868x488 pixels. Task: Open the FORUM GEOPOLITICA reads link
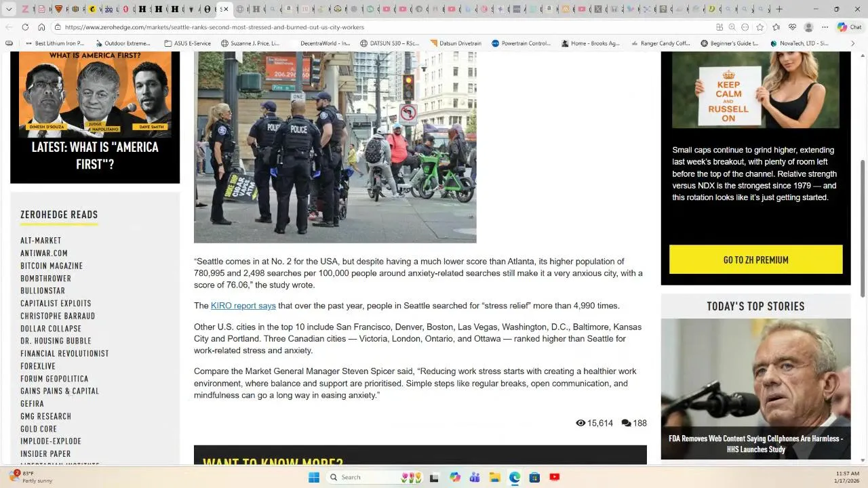(54, 379)
